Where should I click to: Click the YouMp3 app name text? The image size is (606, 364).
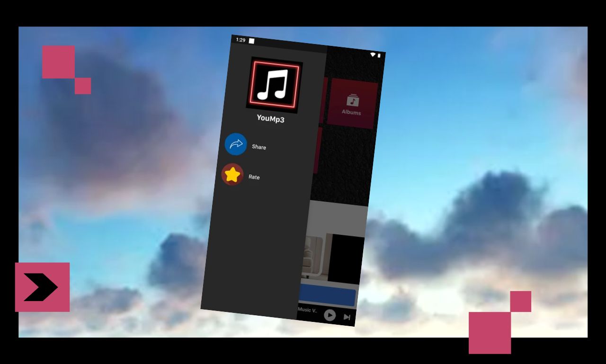coord(271,118)
